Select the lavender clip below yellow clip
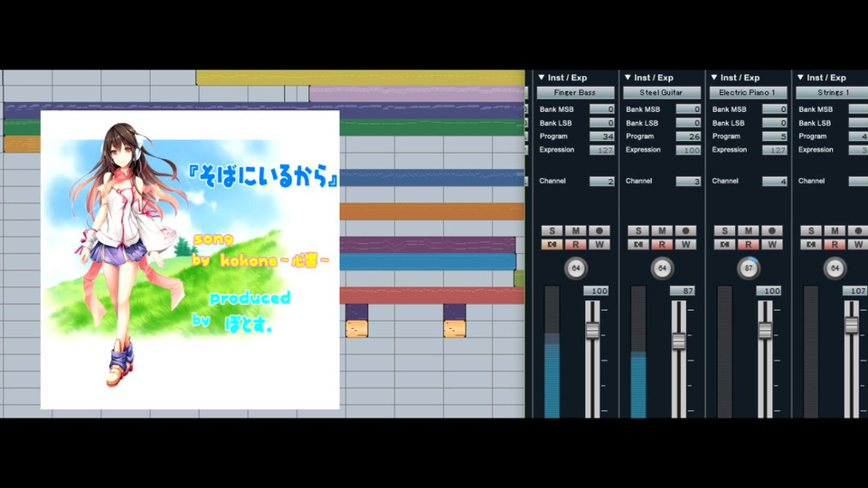This screenshot has height=488, width=868. coord(417,93)
